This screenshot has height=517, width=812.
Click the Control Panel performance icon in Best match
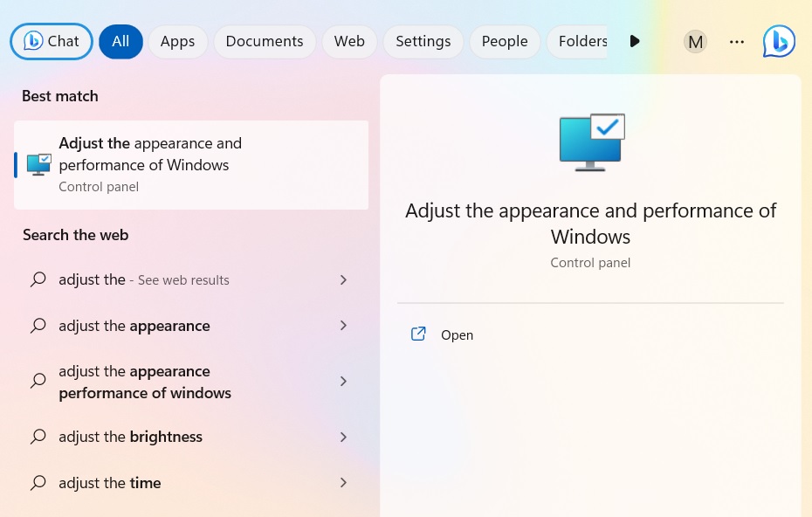[38, 164]
